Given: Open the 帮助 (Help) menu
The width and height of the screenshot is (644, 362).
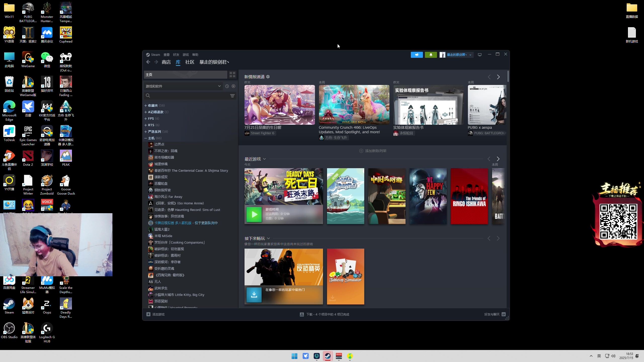Looking at the screenshot, I should (x=195, y=55).
